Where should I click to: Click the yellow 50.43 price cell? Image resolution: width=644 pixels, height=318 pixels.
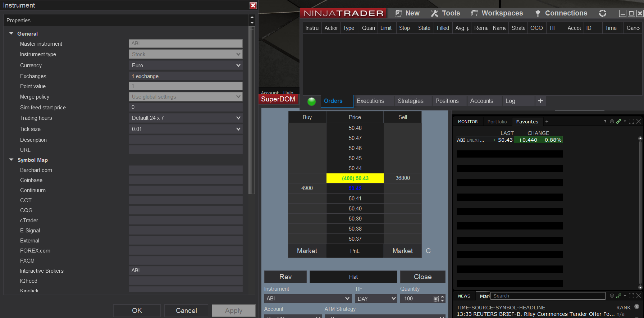(355, 178)
